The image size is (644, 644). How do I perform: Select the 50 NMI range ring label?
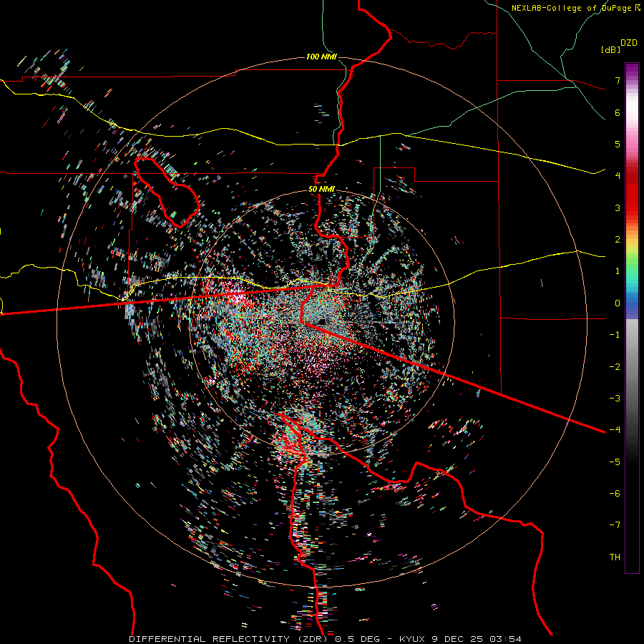click(x=321, y=189)
